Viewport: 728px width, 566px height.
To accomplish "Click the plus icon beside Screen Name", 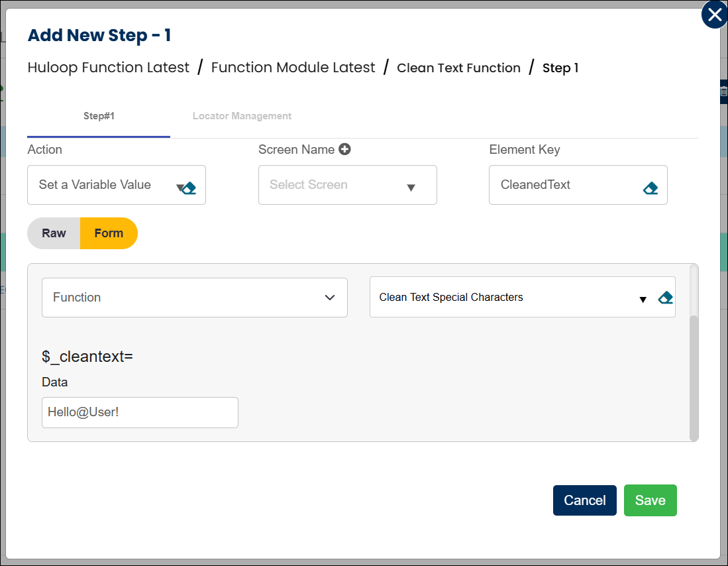I will [x=344, y=149].
